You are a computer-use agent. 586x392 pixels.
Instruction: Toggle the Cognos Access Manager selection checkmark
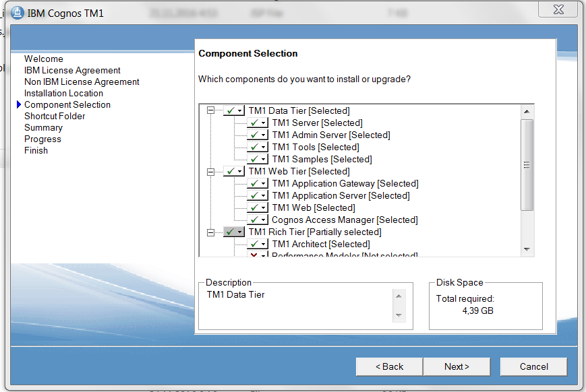[x=258, y=220]
